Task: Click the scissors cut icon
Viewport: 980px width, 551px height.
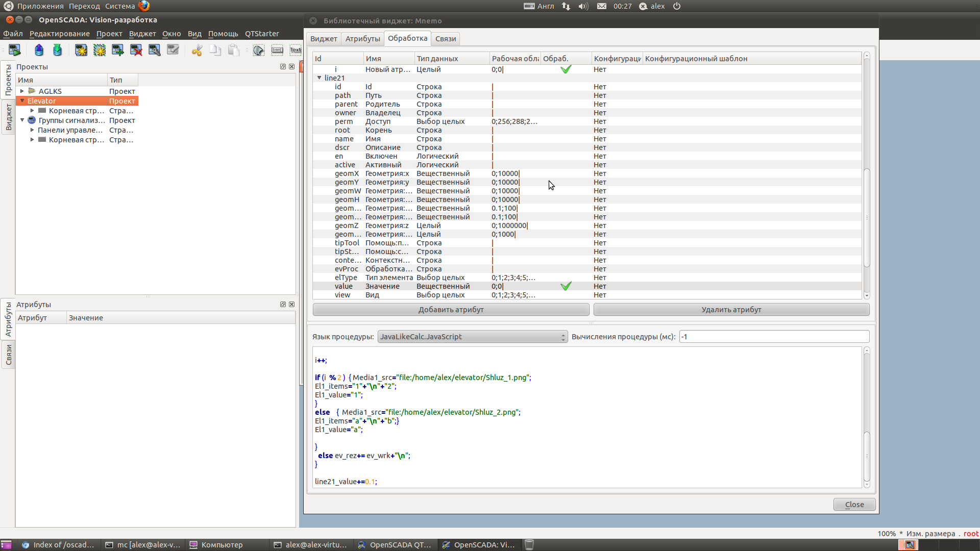Action: pyautogui.click(x=197, y=49)
